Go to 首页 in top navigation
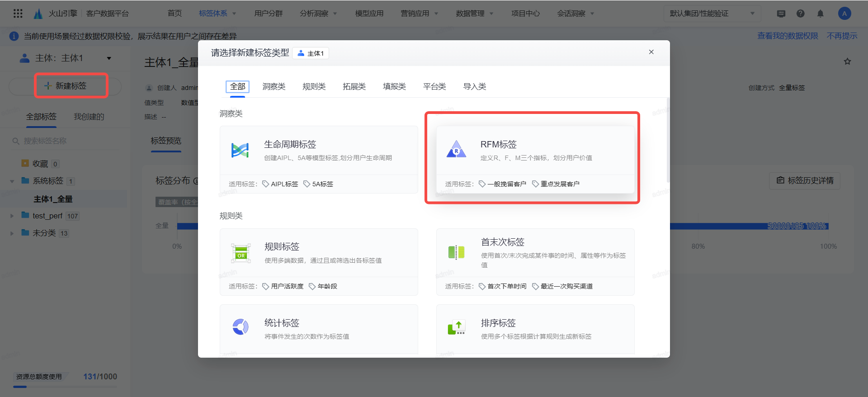Image resolution: width=868 pixels, height=397 pixels. tap(175, 14)
